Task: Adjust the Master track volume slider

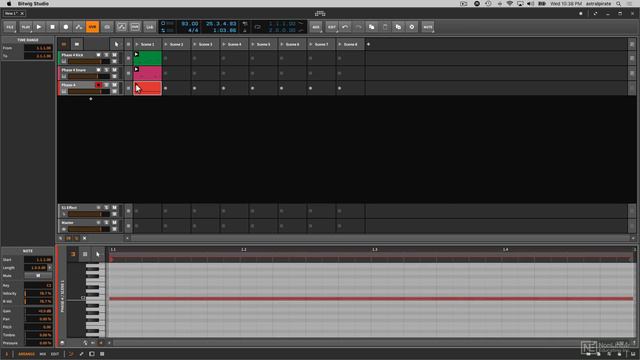Action: (89, 229)
